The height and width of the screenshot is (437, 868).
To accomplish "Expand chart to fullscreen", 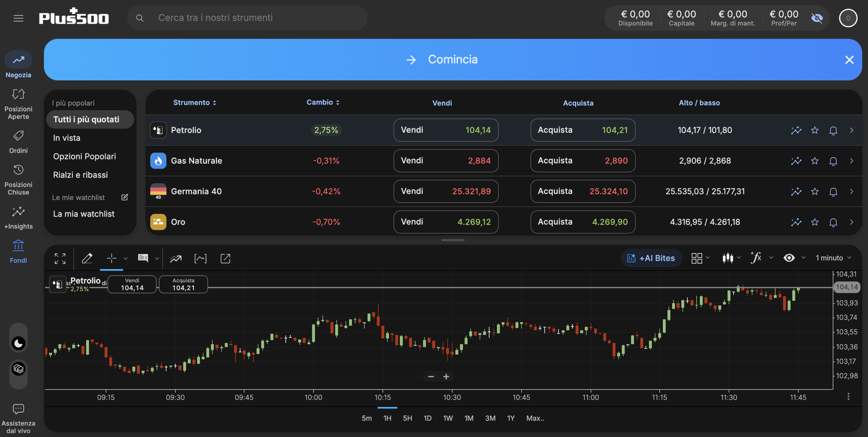I will click(60, 259).
